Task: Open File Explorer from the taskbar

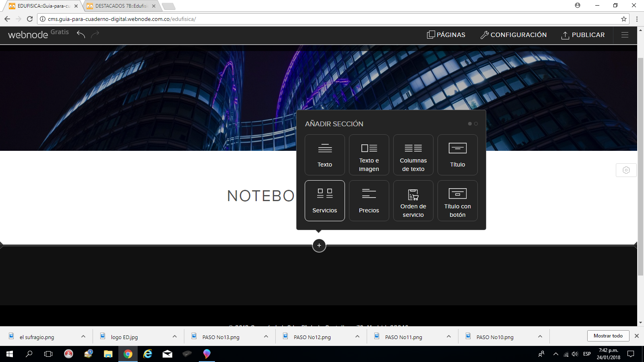Action: [108, 354]
